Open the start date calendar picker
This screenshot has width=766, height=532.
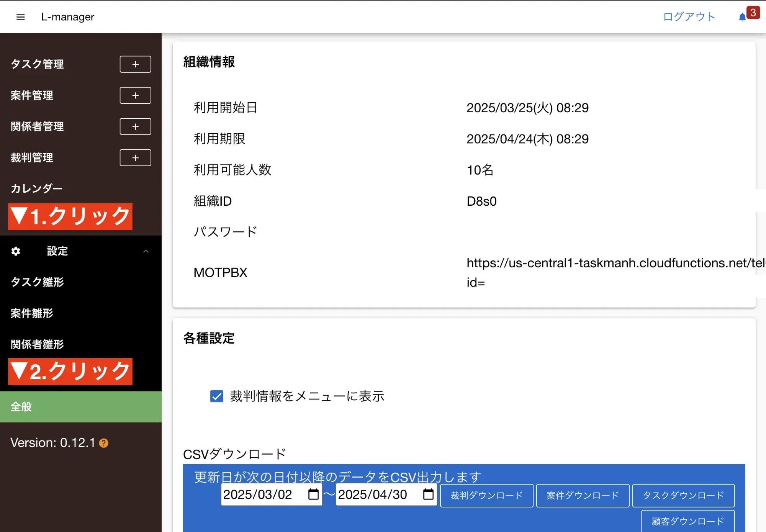point(313,494)
